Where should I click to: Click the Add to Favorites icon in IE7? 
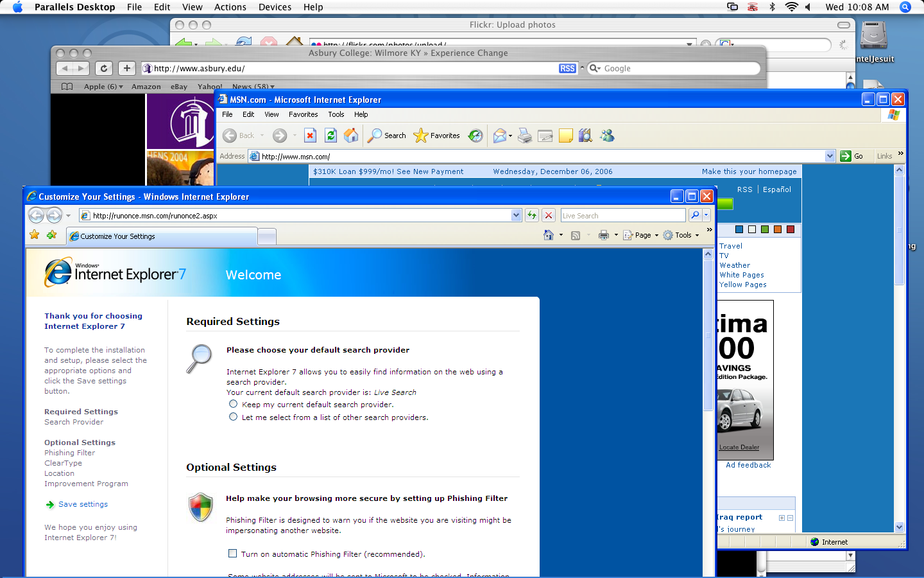point(52,235)
